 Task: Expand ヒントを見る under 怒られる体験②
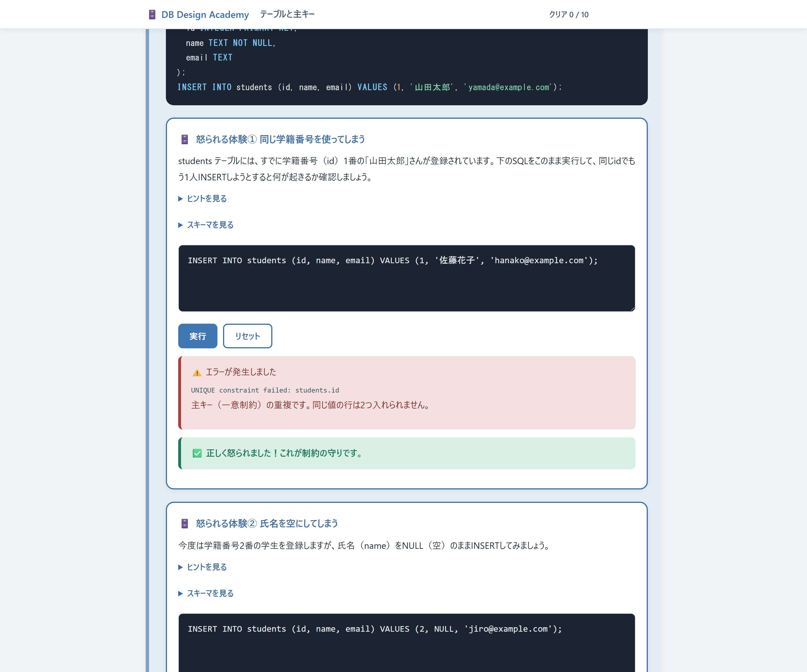[203, 567]
